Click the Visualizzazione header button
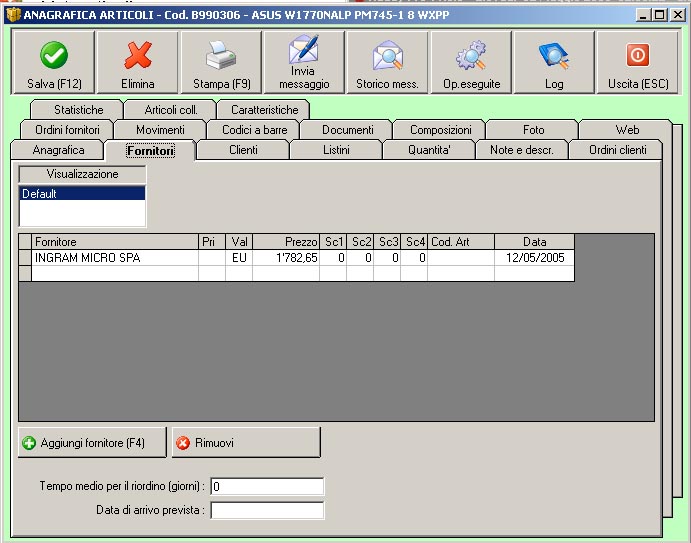The image size is (691, 543). coord(82,174)
